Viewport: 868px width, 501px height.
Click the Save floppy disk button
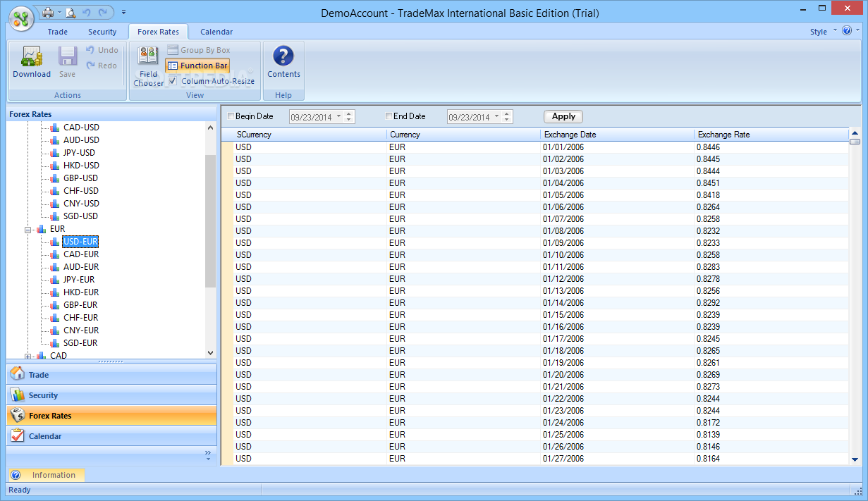68,63
